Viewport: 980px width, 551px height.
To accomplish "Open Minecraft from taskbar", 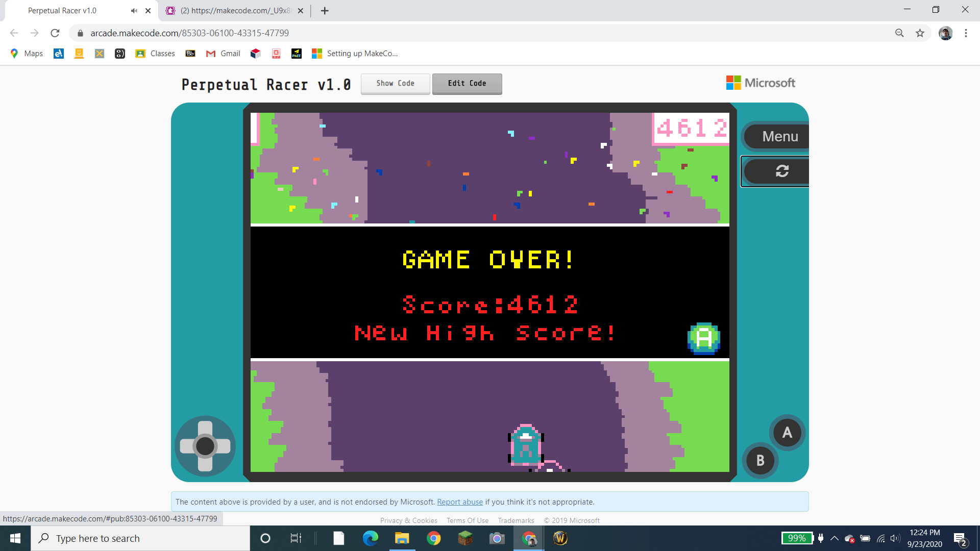I will click(x=465, y=538).
